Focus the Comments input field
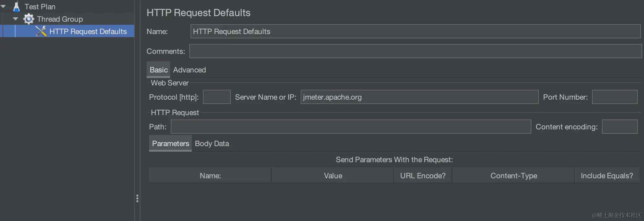644x221 pixels. [x=415, y=51]
